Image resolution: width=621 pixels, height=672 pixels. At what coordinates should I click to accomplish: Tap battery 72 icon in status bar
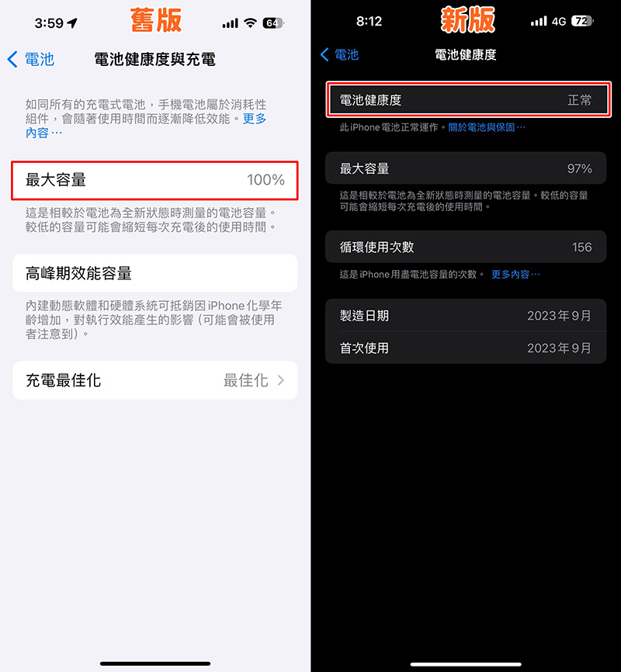coord(582,21)
